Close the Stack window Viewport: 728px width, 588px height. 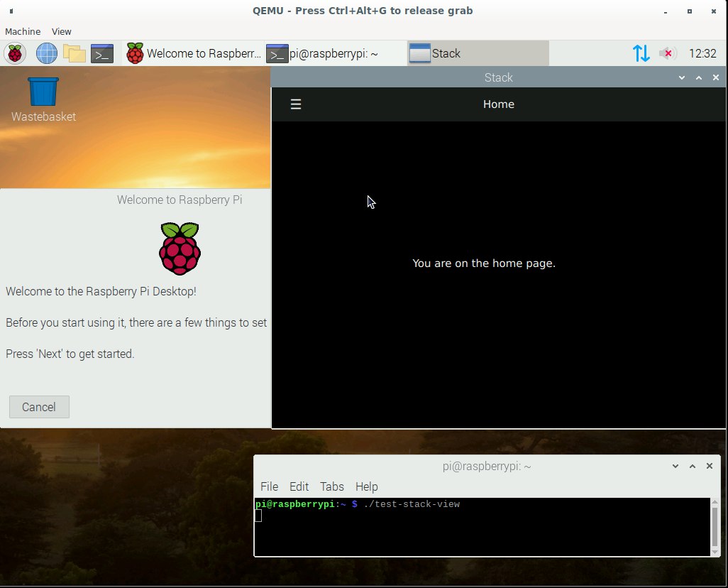[x=716, y=77]
